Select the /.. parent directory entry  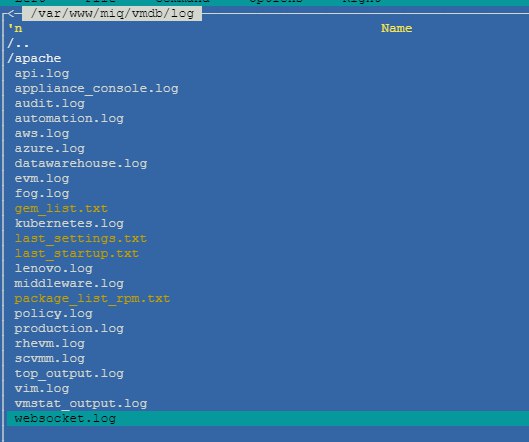pyautogui.click(x=19, y=44)
